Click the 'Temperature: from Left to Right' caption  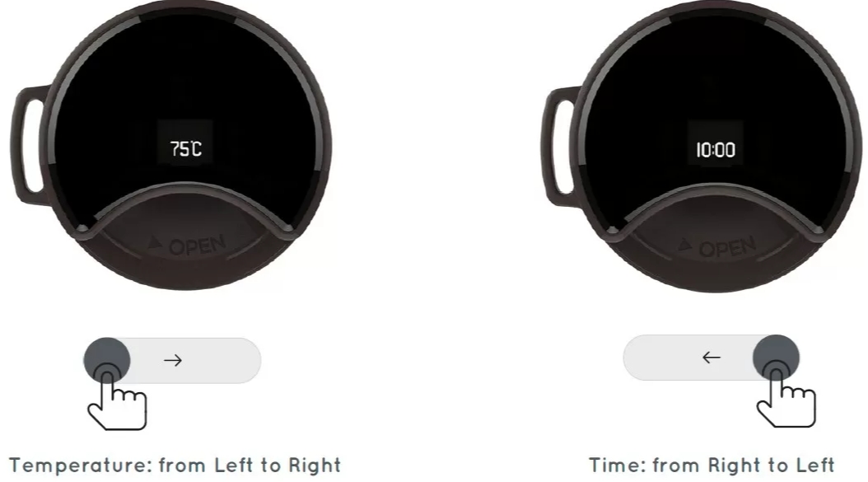point(175,466)
